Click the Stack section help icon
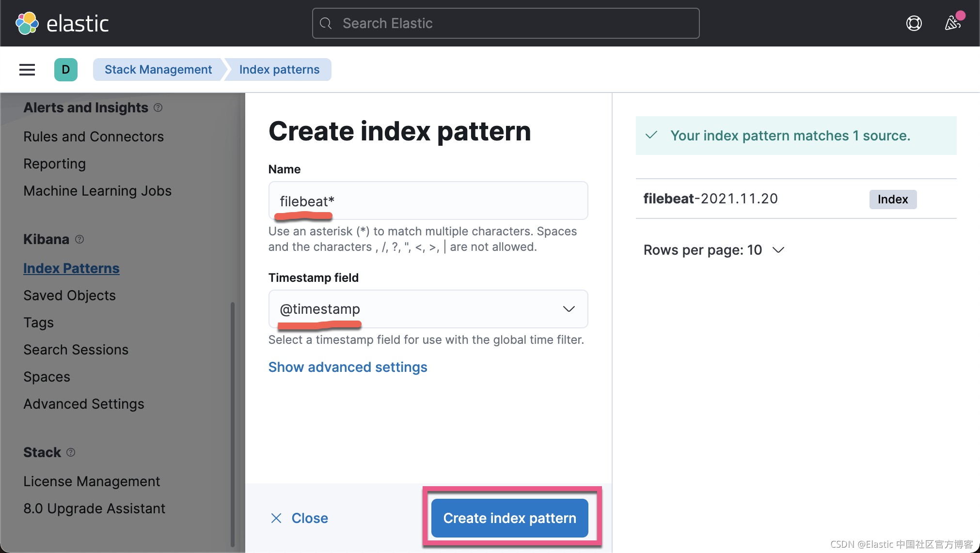This screenshot has height=553, width=980. 71,452
